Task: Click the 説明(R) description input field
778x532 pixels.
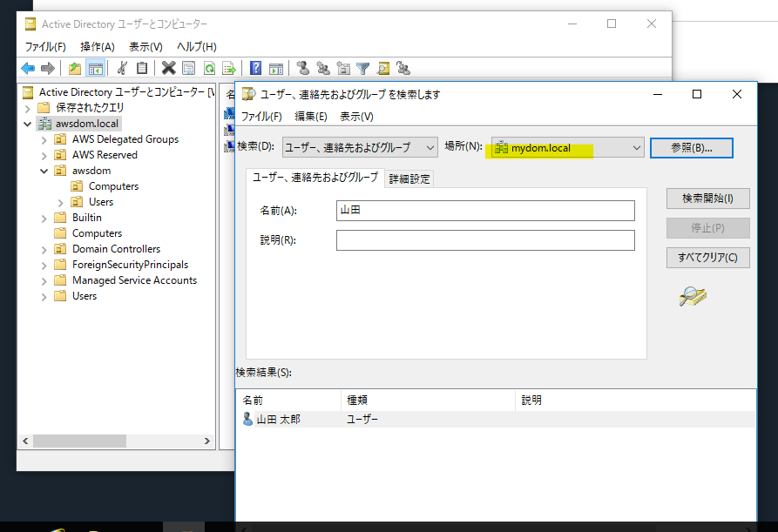Action: point(485,240)
